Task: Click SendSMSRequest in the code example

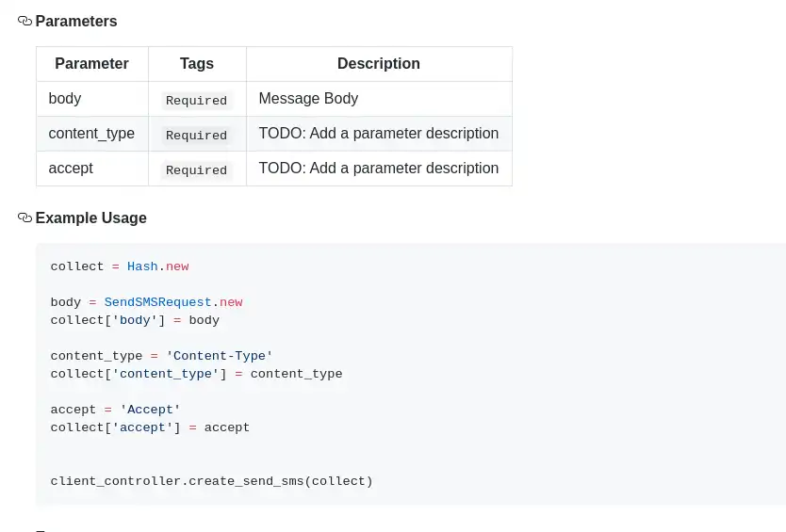Action: point(157,302)
